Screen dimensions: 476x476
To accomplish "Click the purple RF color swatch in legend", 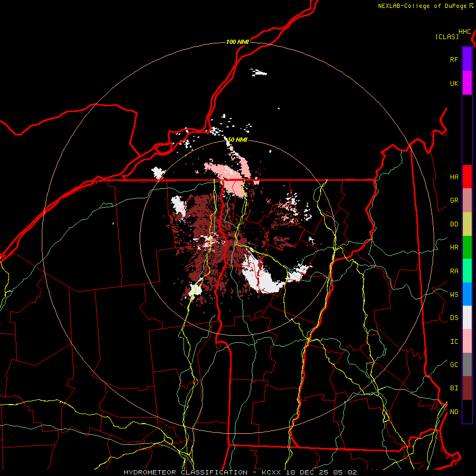I will (x=467, y=59).
